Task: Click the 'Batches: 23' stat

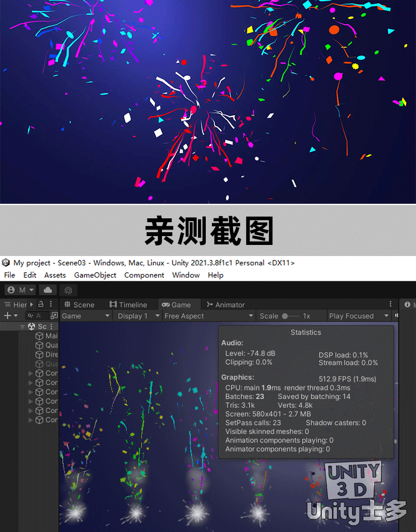Action: pos(245,397)
